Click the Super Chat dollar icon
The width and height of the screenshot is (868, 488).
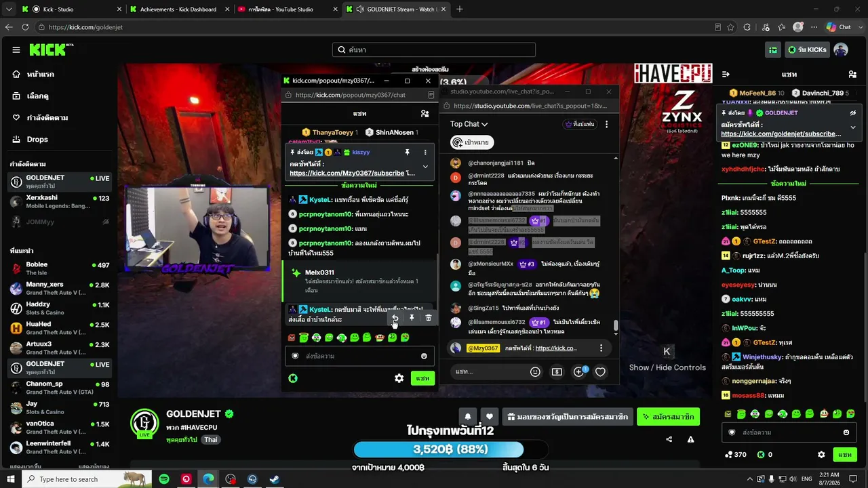[557, 371]
